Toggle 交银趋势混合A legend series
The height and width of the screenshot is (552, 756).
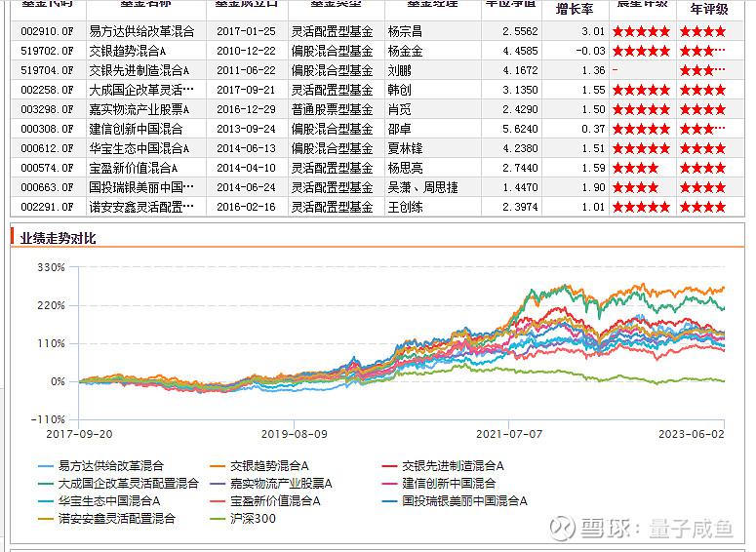pyautogui.click(x=259, y=466)
